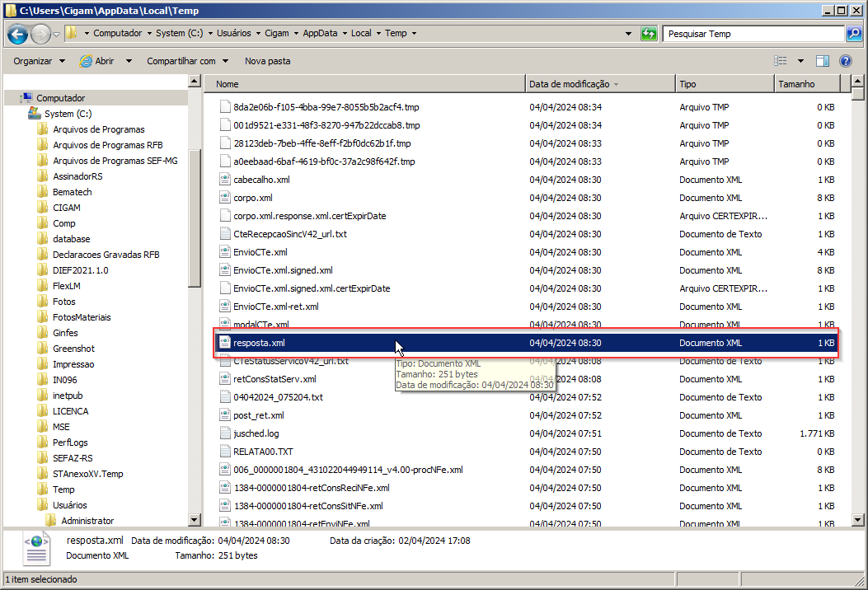Image resolution: width=868 pixels, height=590 pixels.
Task: Click the Refresh button in address bar
Action: tap(649, 34)
